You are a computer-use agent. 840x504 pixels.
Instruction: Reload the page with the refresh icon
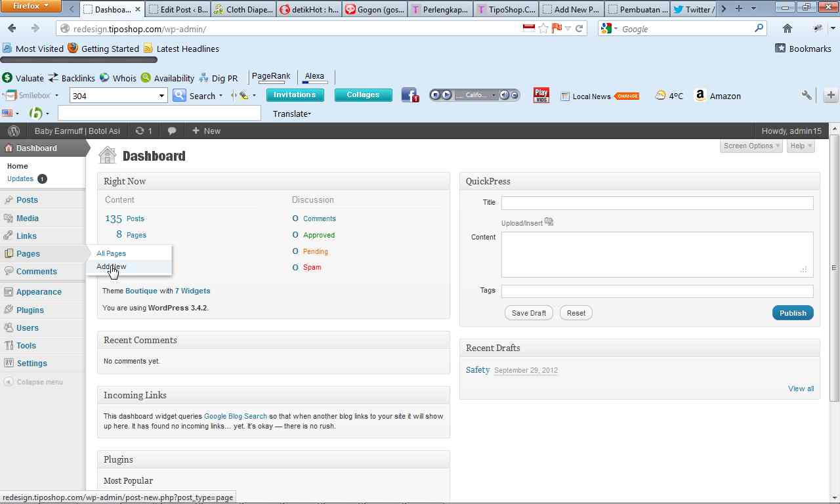coord(579,28)
